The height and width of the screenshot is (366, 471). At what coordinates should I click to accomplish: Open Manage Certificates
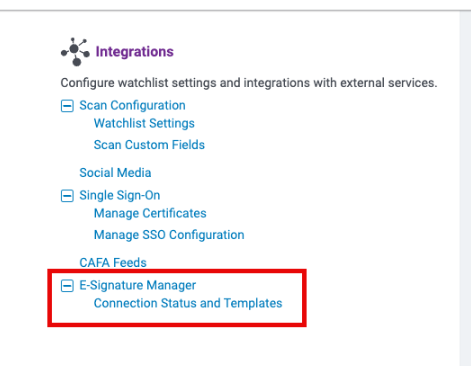pyautogui.click(x=150, y=213)
